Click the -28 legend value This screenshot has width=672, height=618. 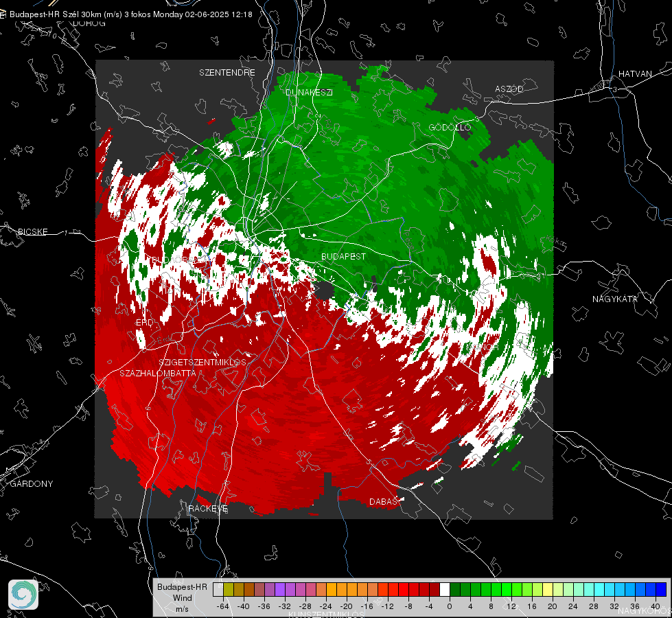tap(305, 606)
